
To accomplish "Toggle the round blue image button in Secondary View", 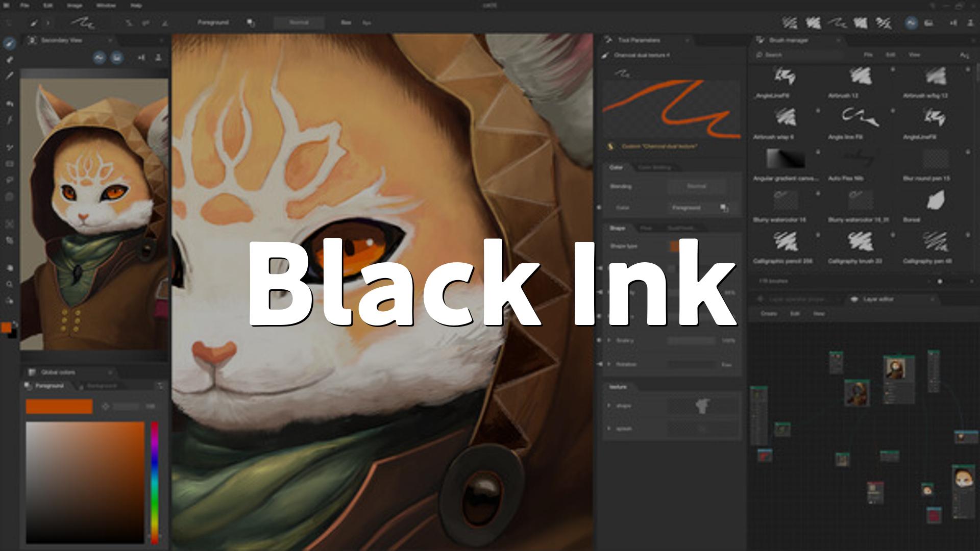I will click(117, 58).
